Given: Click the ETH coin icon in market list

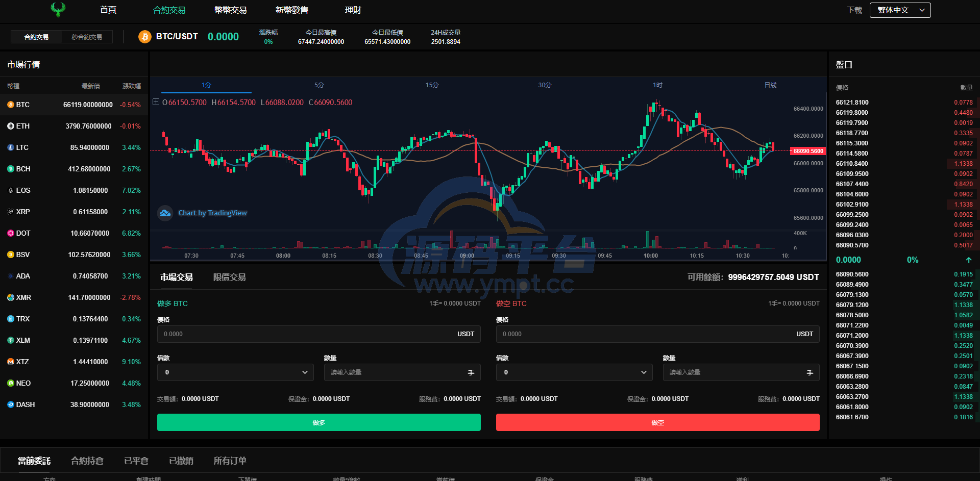Looking at the screenshot, I should [10, 126].
